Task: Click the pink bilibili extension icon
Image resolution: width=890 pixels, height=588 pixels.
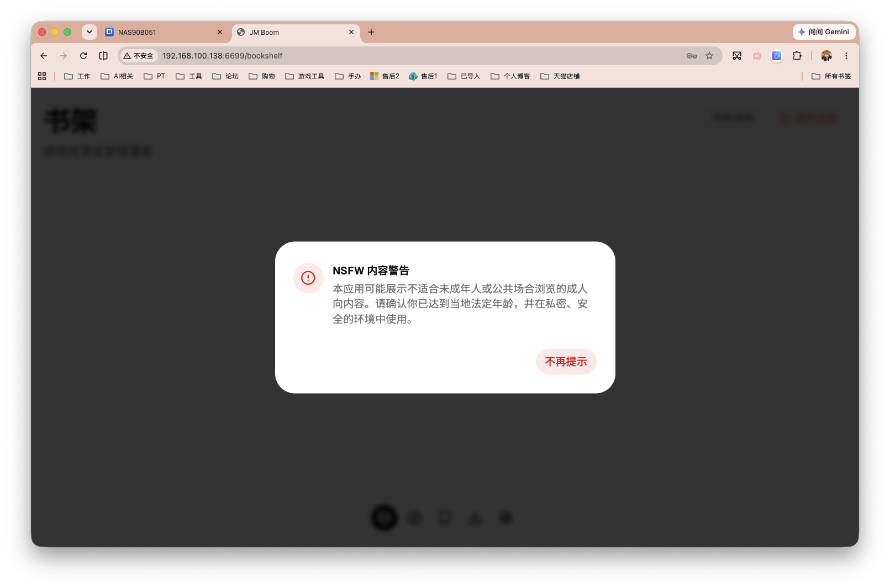Action: 757,56
